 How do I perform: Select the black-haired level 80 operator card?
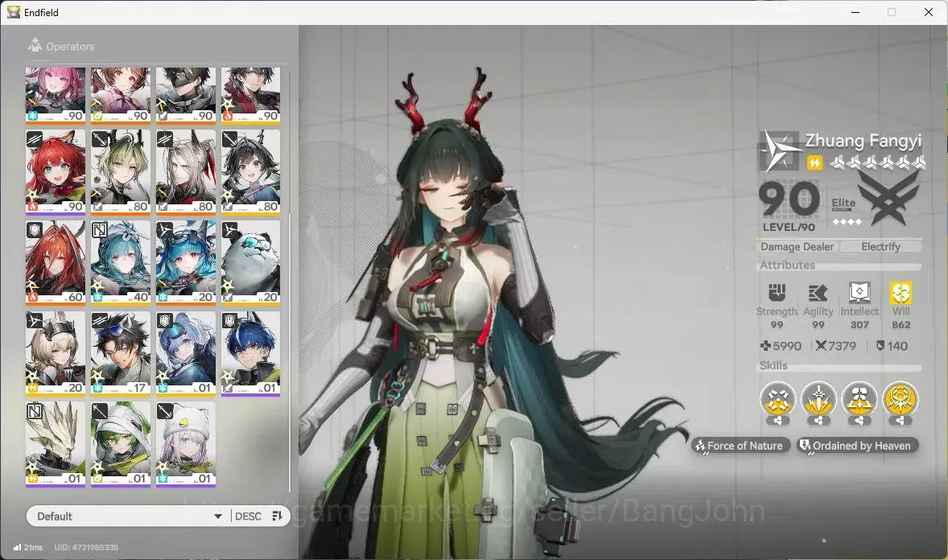[251, 172]
